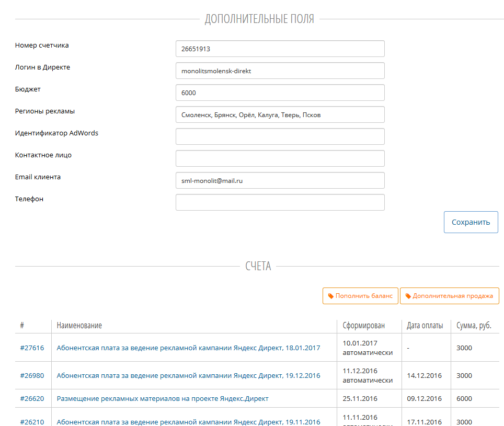This screenshot has width=504, height=426.
Task: Click the Логин в Директе label
Action: coord(42,67)
